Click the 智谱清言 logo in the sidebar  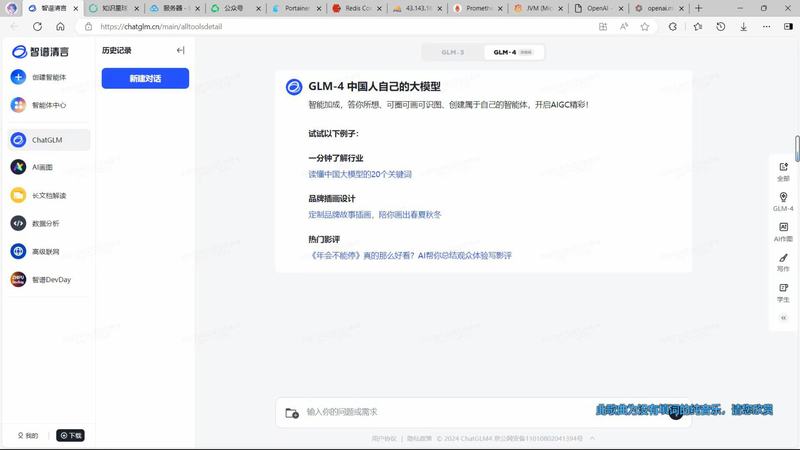[x=40, y=52]
